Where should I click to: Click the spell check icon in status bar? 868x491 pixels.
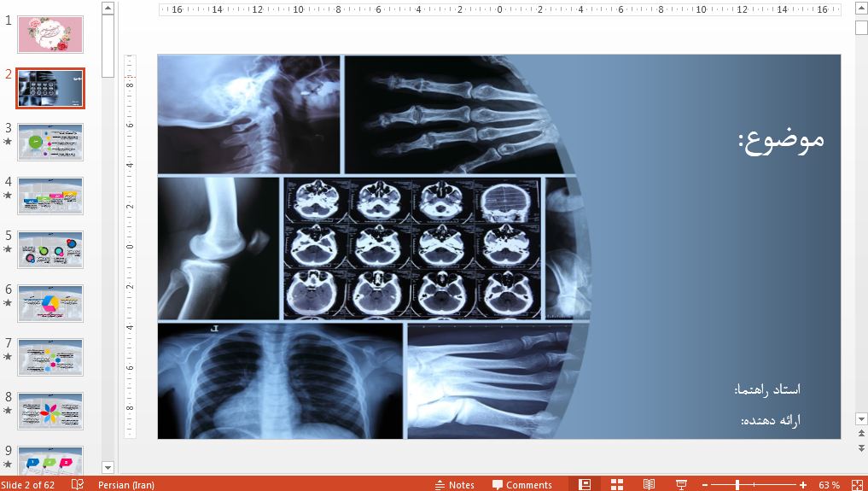78,484
